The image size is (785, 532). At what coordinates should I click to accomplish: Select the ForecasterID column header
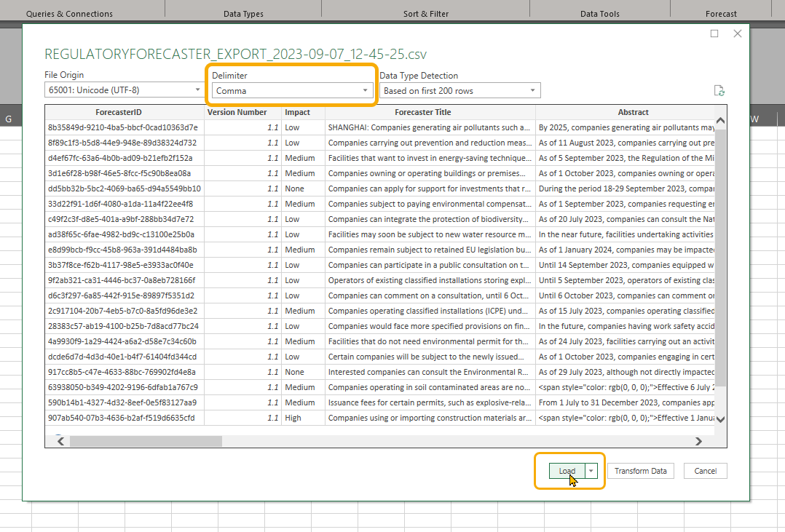click(x=125, y=112)
